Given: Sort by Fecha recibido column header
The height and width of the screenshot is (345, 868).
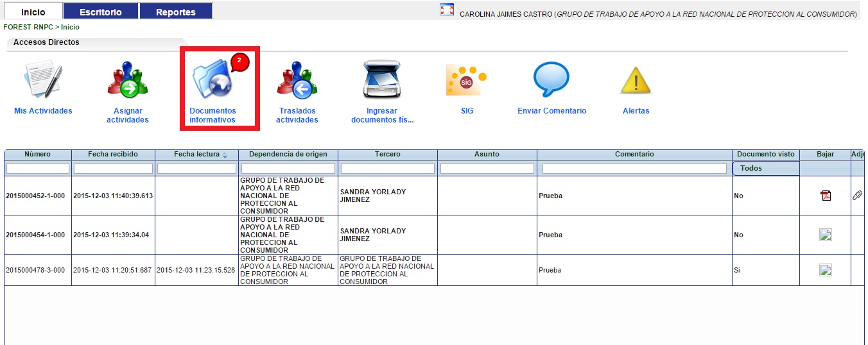Looking at the screenshot, I should tap(113, 155).
